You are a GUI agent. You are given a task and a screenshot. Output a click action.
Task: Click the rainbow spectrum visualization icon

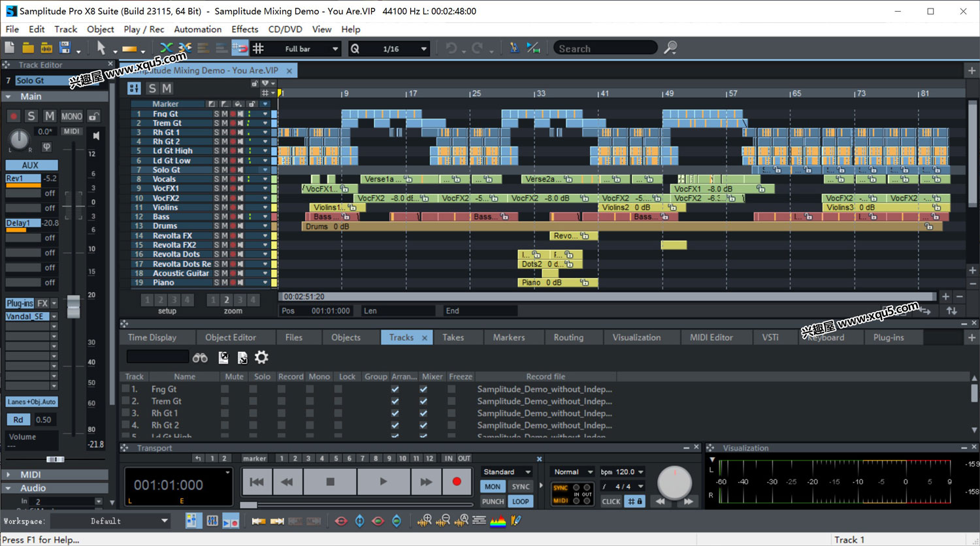[x=498, y=521]
